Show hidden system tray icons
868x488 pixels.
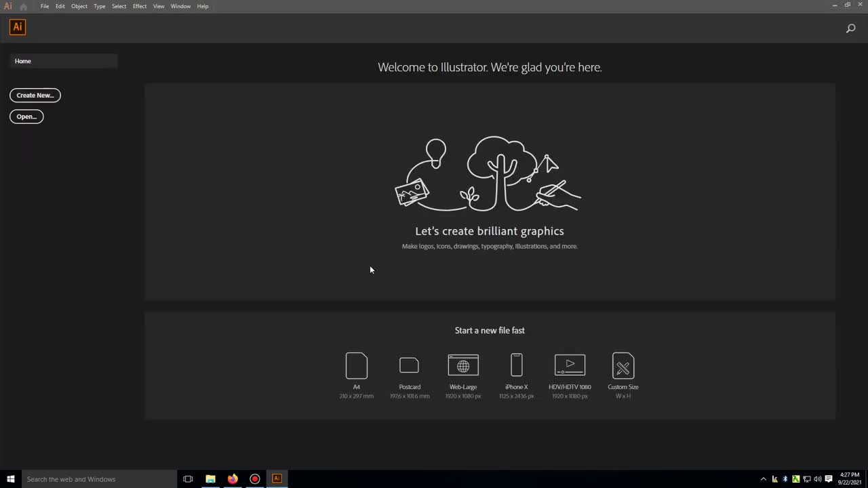[764, 479]
